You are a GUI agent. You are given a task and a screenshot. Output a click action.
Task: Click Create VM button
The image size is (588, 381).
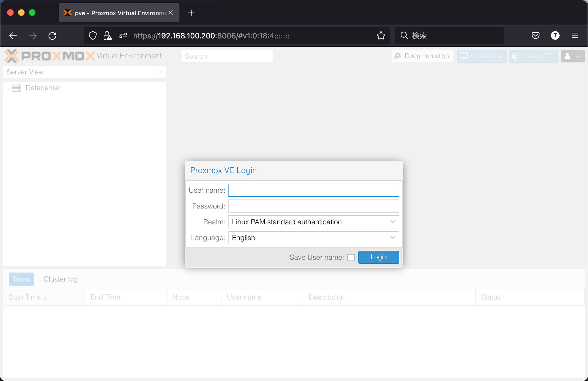481,56
